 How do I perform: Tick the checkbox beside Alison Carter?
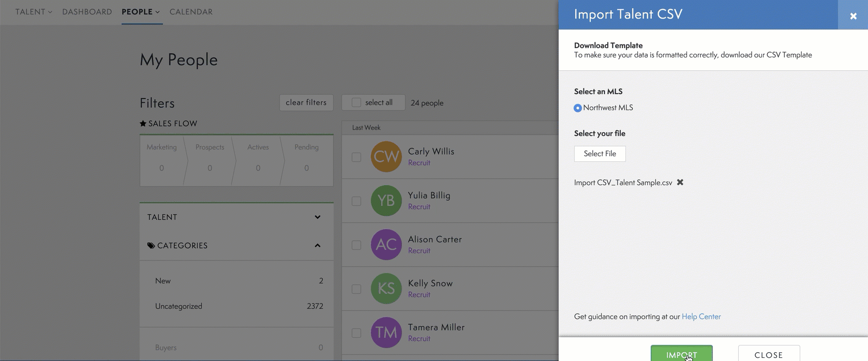(x=356, y=245)
